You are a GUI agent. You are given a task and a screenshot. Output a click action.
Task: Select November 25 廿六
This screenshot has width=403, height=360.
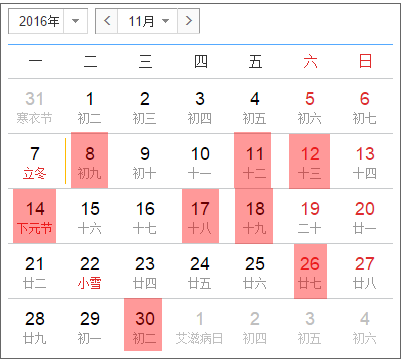pos(255,272)
